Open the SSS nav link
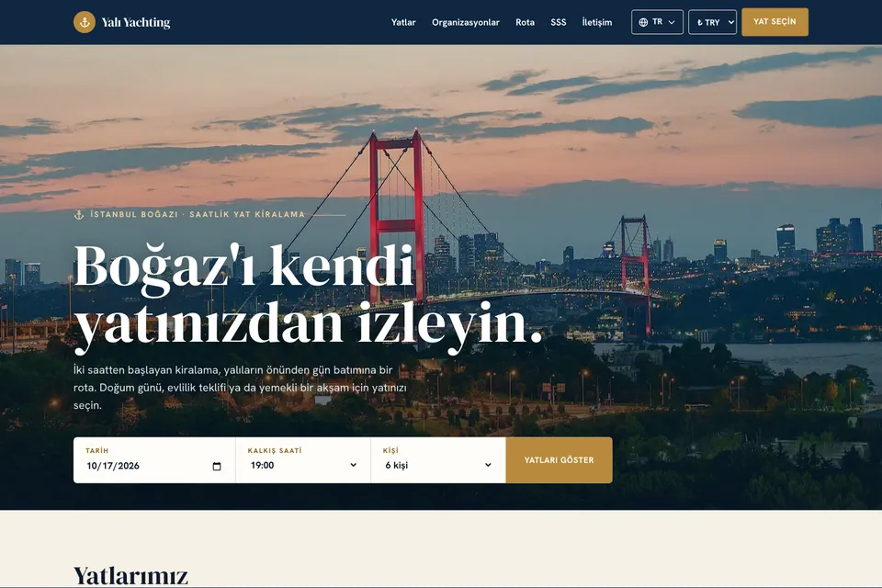Image resolution: width=882 pixels, height=588 pixels. pyautogui.click(x=558, y=22)
